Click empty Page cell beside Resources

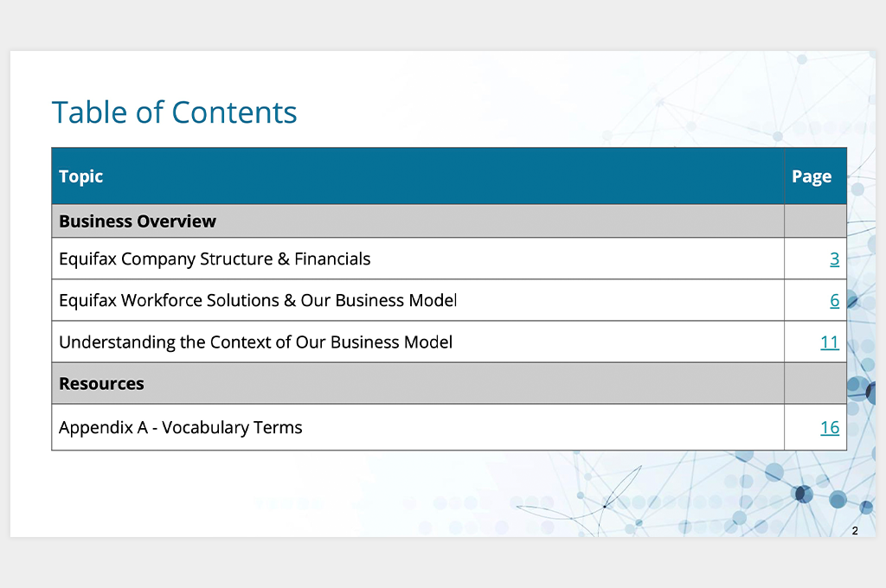[815, 384]
